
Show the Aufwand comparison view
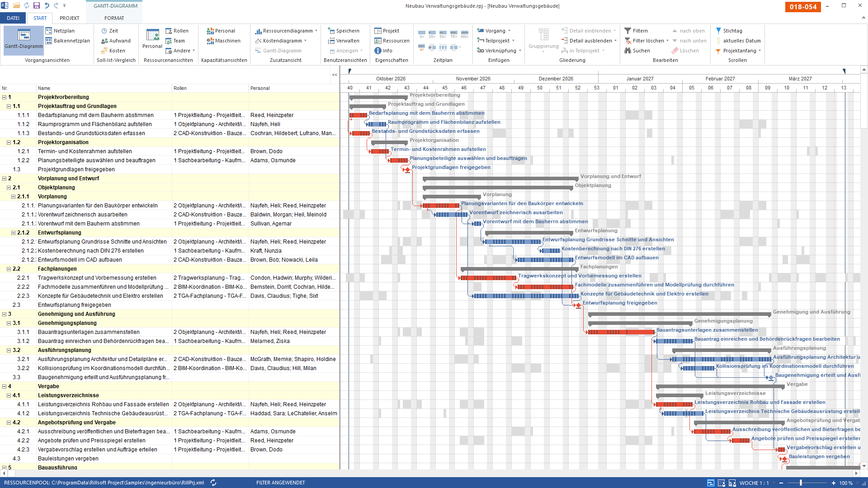[x=116, y=41]
